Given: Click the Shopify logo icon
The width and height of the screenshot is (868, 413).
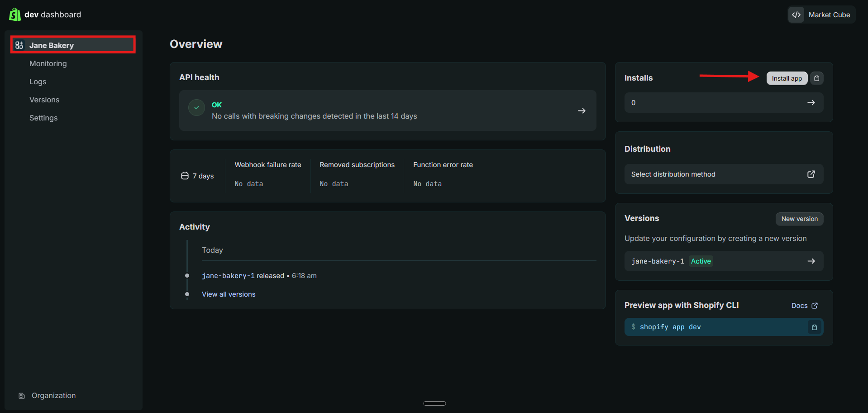Looking at the screenshot, I should (14, 14).
